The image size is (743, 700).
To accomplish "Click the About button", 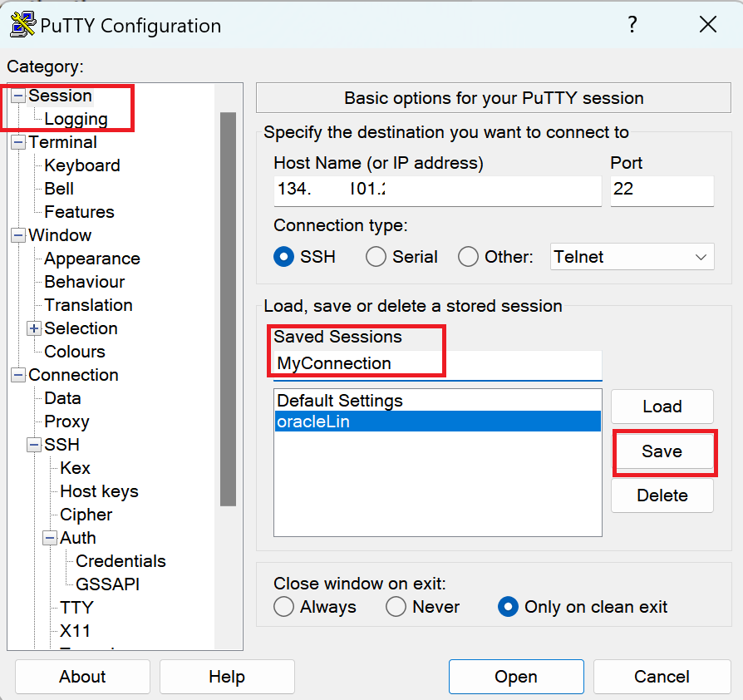I will pos(82,676).
